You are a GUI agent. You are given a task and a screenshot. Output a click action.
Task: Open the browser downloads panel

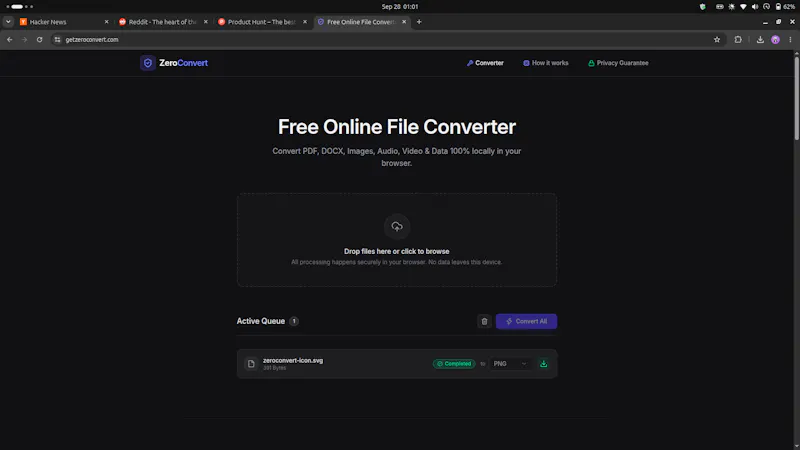[x=760, y=39]
